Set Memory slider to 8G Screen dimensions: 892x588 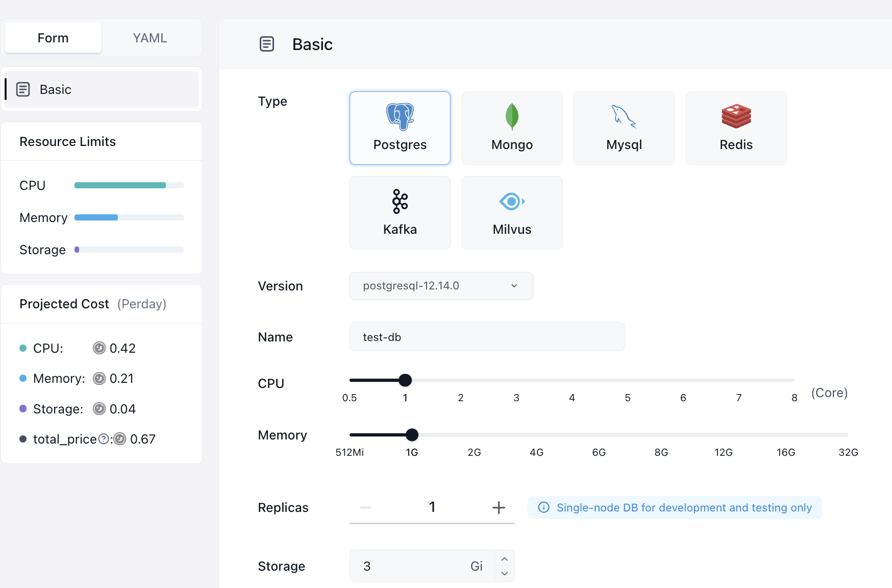click(661, 435)
